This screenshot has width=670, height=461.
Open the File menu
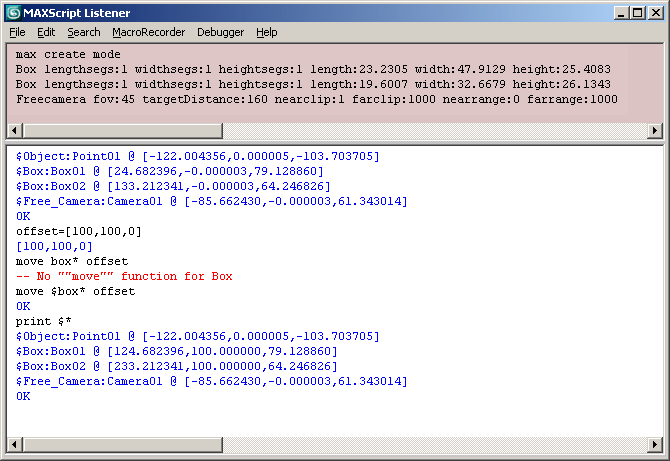pyautogui.click(x=17, y=32)
